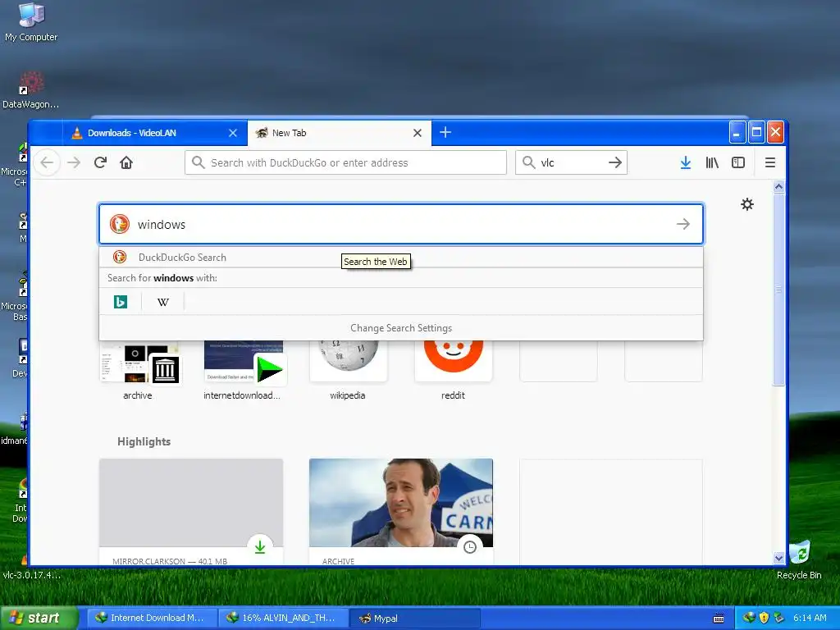Viewport: 840px width, 630px height.
Task: Select the New Tab tab
Action: coord(340,133)
